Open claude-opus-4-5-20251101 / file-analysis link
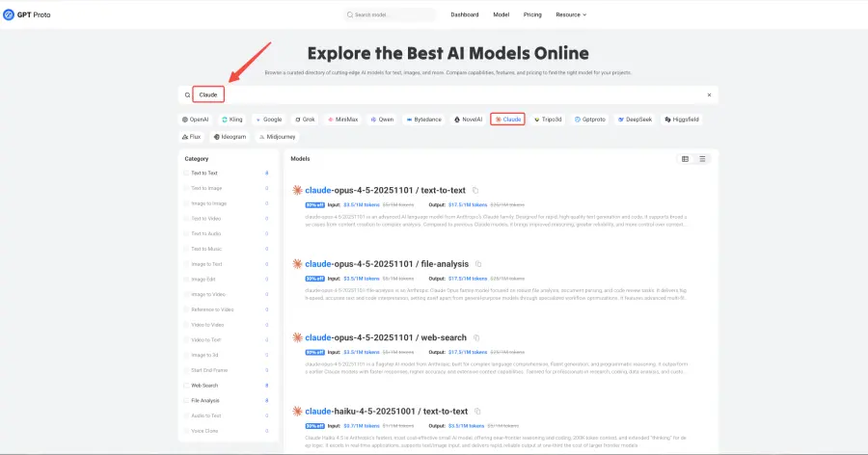 click(387, 264)
